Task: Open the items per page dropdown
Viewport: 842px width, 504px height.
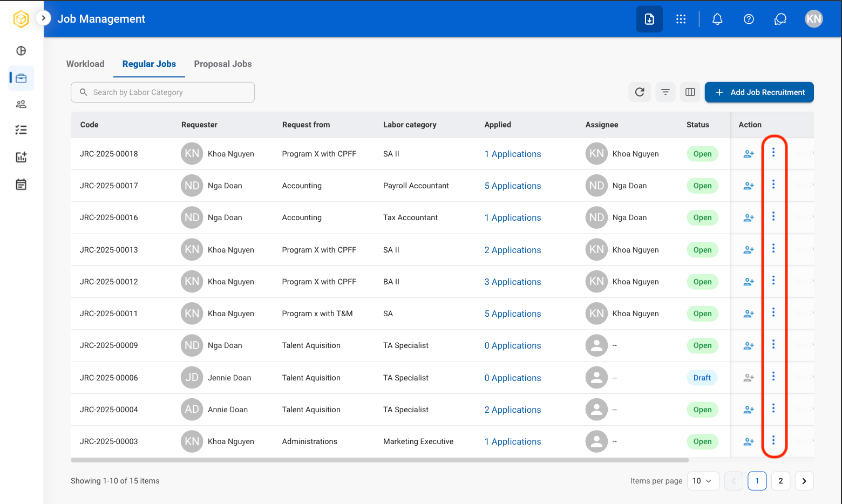Action: tap(703, 481)
